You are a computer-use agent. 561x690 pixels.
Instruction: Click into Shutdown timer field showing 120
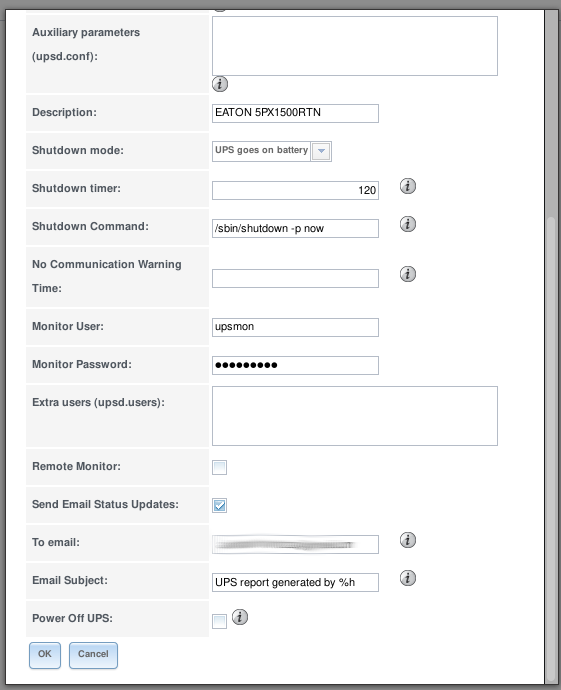coord(295,191)
